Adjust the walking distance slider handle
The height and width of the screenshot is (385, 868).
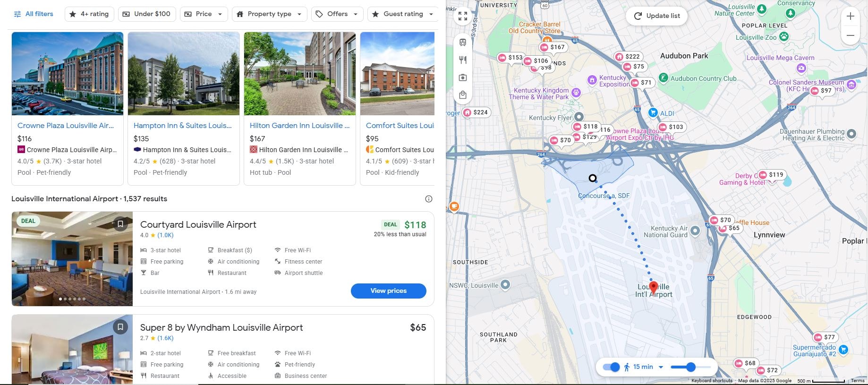[691, 367]
